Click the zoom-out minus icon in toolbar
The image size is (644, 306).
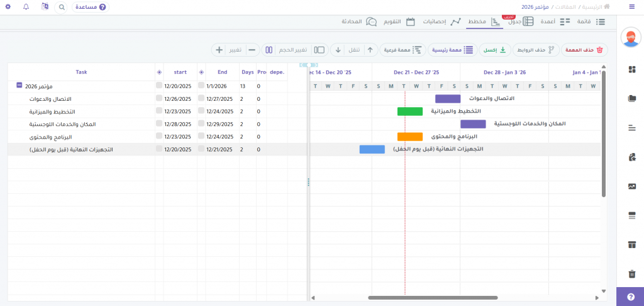coord(252,50)
